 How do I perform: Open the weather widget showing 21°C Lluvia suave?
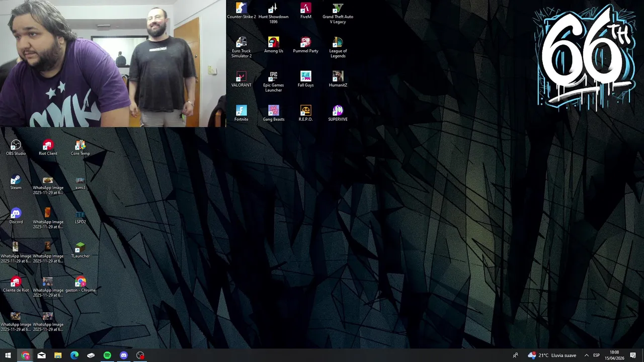[552, 355]
